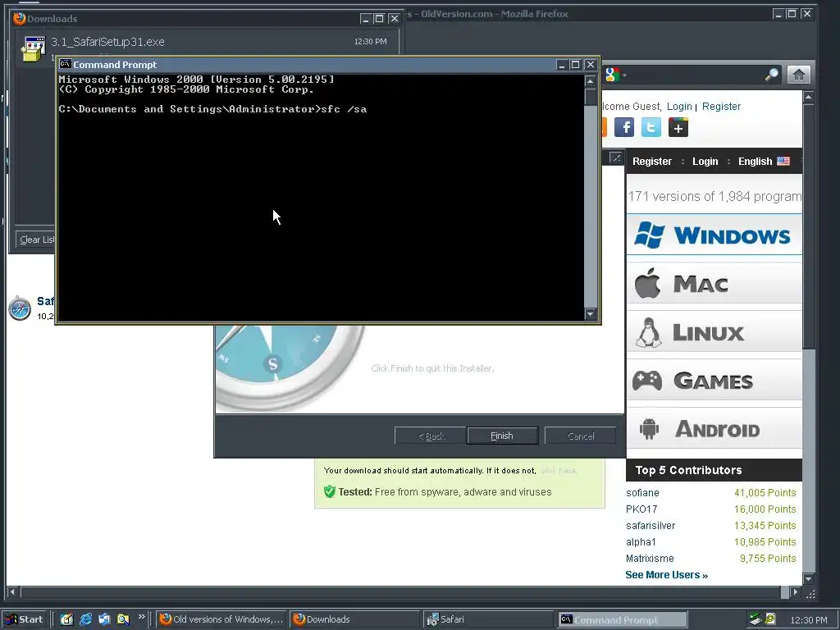840x630 pixels.
Task: Open the Mac platform category
Action: [x=714, y=283]
